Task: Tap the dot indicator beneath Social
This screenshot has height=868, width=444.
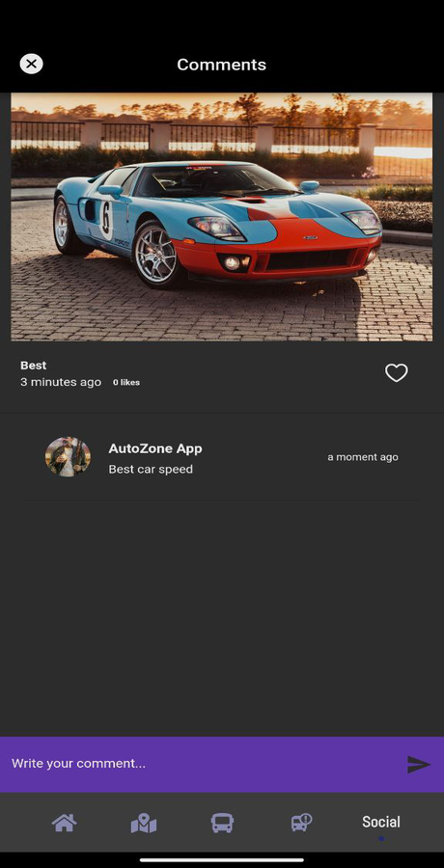Action: pos(381,839)
